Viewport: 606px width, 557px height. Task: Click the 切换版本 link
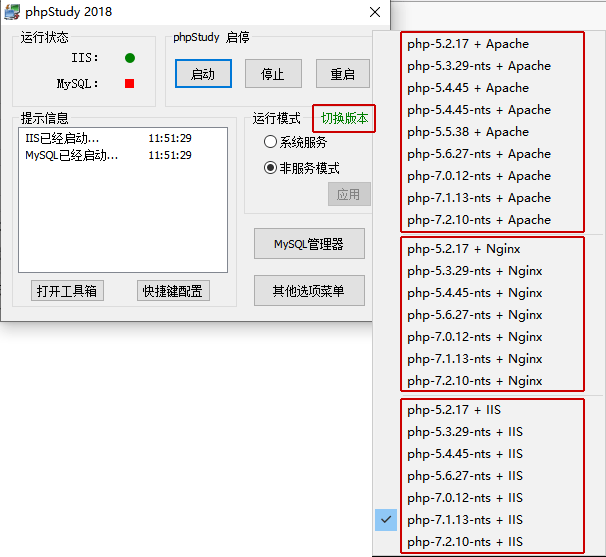coord(344,118)
